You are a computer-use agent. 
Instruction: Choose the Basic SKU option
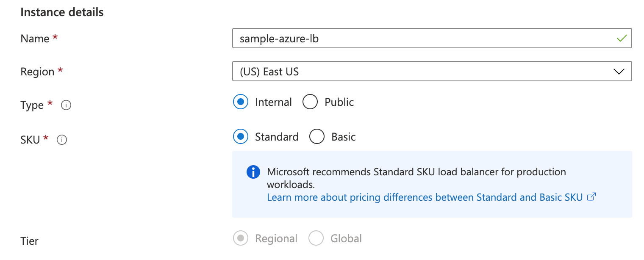(x=317, y=137)
